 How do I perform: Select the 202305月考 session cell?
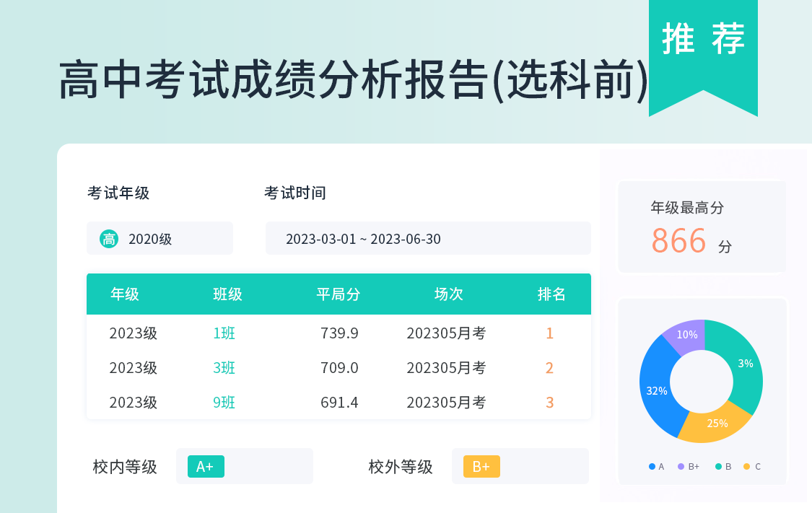(x=449, y=333)
